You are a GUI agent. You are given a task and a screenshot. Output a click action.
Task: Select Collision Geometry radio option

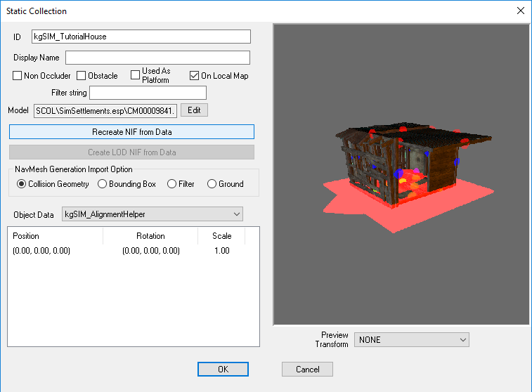pyautogui.click(x=21, y=184)
